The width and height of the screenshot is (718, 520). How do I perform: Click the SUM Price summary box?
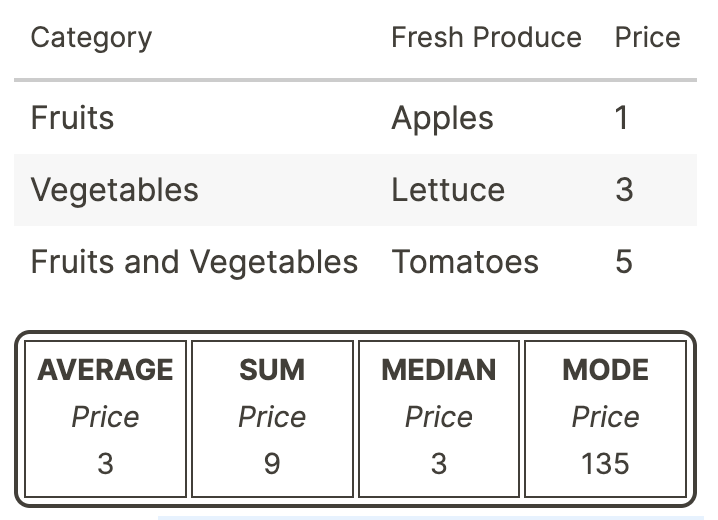pyautogui.click(x=272, y=418)
